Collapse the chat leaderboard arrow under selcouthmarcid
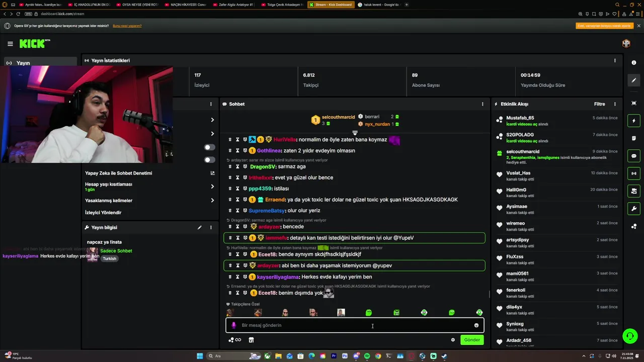 [355, 133]
